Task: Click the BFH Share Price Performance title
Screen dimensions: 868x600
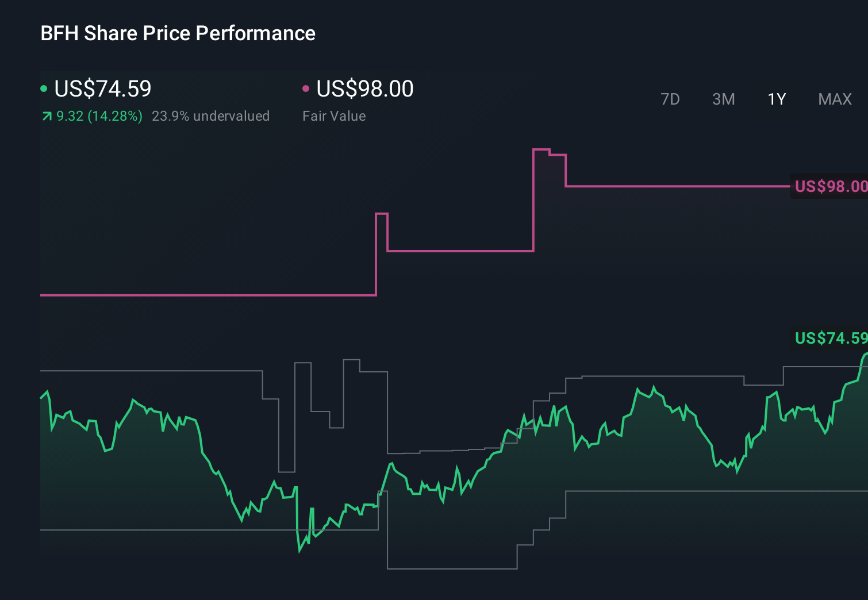Action: [x=177, y=33]
